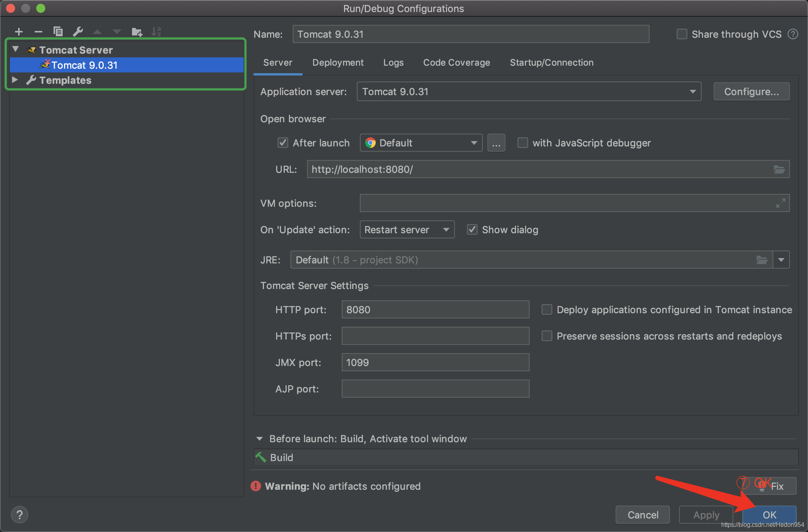Remove the configuration with the minus icon

tap(38, 32)
